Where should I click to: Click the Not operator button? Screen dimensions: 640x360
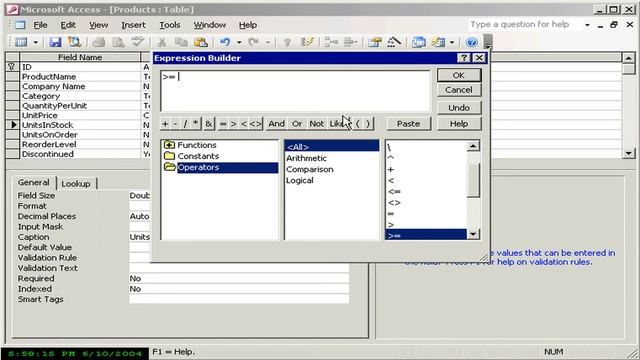pyautogui.click(x=316, y=124)
